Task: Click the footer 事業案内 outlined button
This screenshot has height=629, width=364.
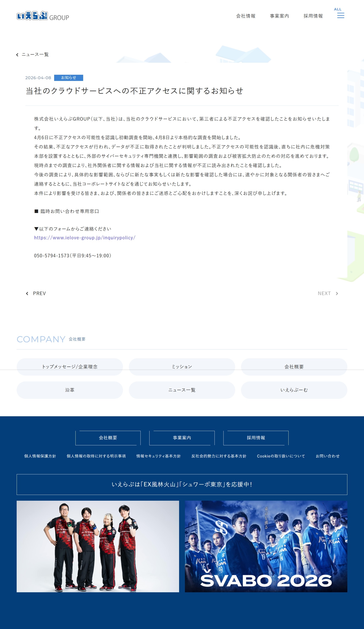Action: pyautogui.click(x=182, y=438)
